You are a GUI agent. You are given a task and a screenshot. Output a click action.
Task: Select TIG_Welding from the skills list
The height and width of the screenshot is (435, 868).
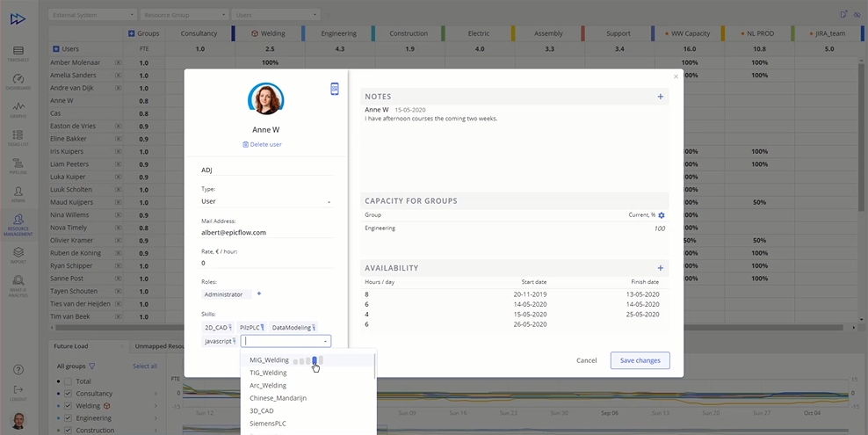[268, 373]
